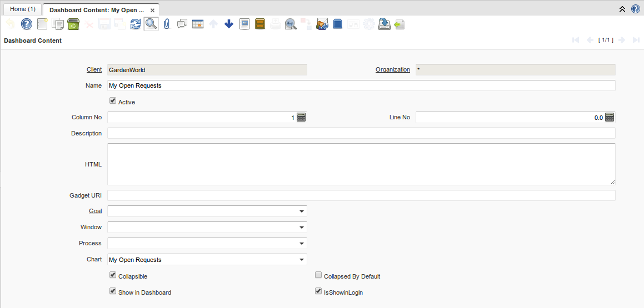Expand the Window dropdown
644x308 pixels.
click(x=302, y=228)
